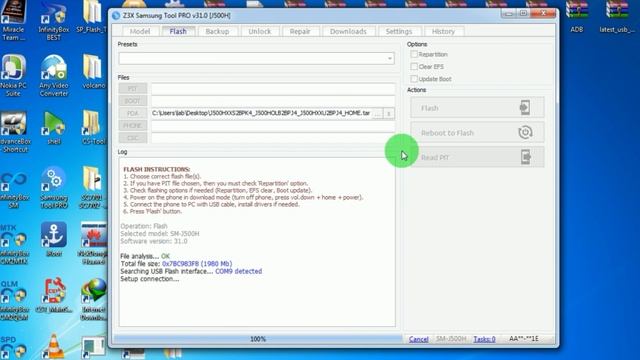Open Miracle Team desktop icon
Image resolution: width=640 pixels, height=360 pixels.
click(x=13, y=20)
